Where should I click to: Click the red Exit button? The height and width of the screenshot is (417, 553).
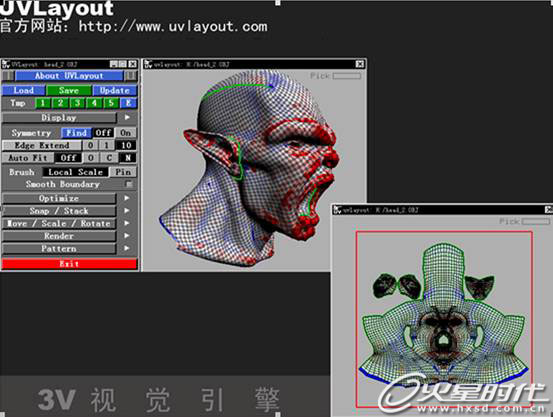(69, 264)
